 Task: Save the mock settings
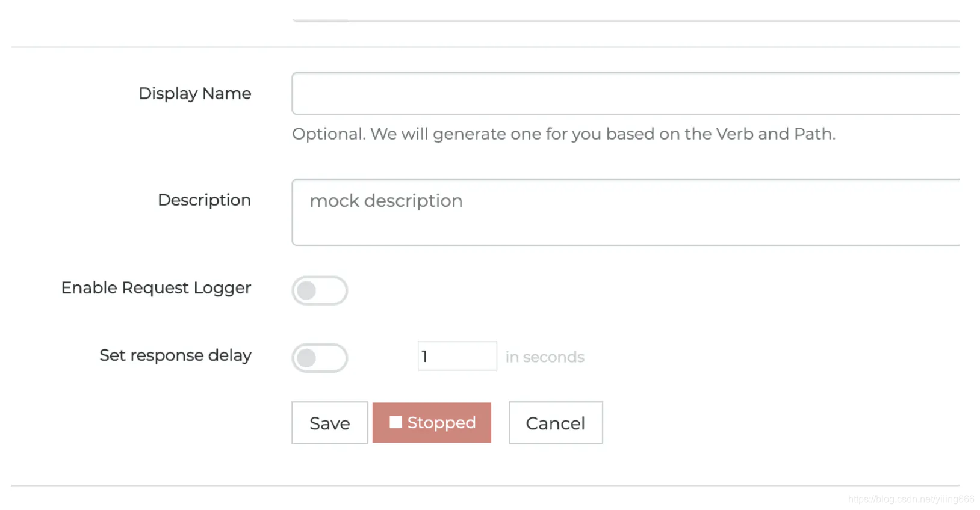(330, 423)
